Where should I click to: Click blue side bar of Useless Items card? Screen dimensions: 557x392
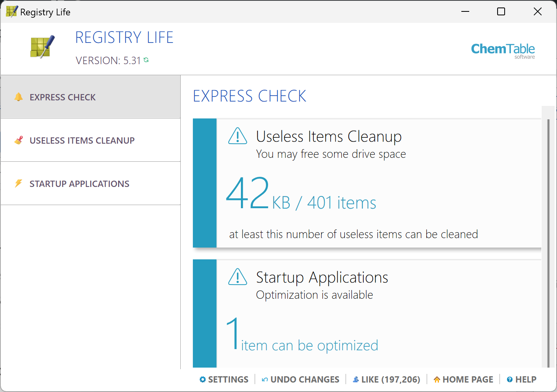(205, 183)
